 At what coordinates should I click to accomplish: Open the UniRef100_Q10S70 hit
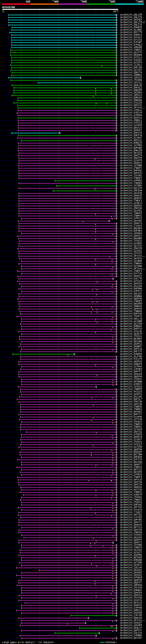pyautogui.click(x=131, y=53)
